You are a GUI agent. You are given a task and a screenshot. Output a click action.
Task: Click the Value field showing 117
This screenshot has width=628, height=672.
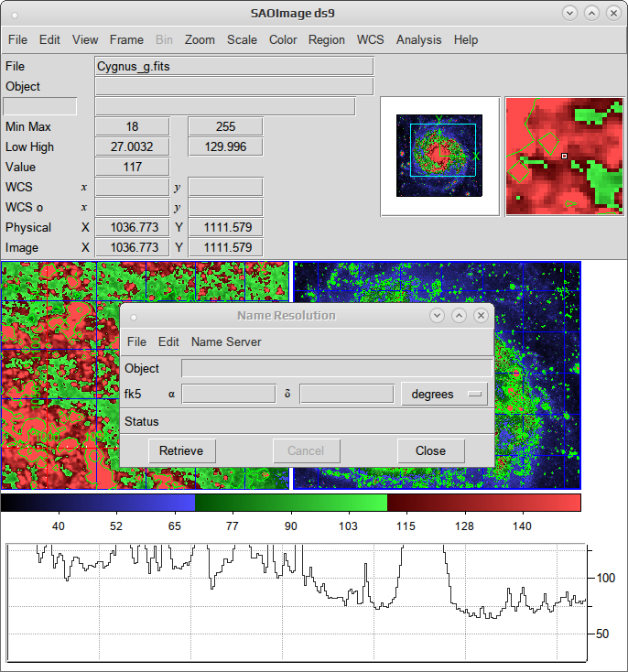click(x=133, y=168)
